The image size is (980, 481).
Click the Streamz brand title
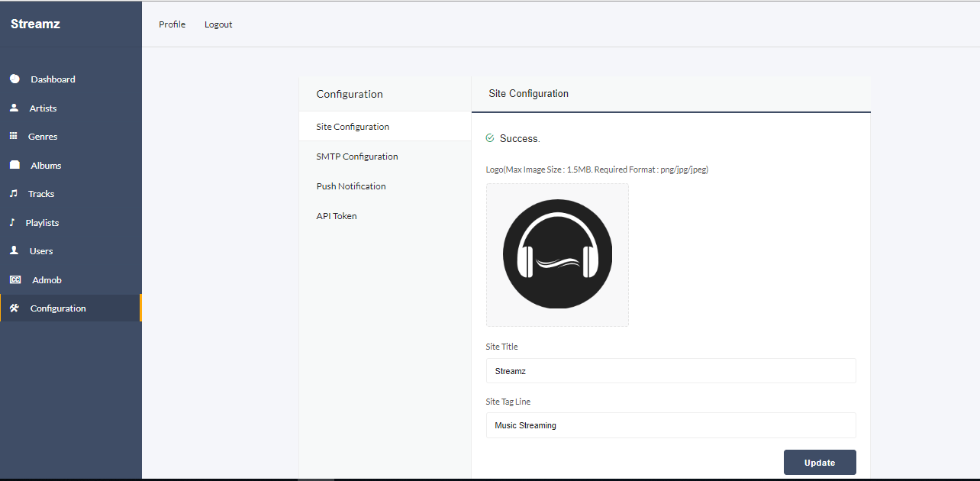[35, 24]
